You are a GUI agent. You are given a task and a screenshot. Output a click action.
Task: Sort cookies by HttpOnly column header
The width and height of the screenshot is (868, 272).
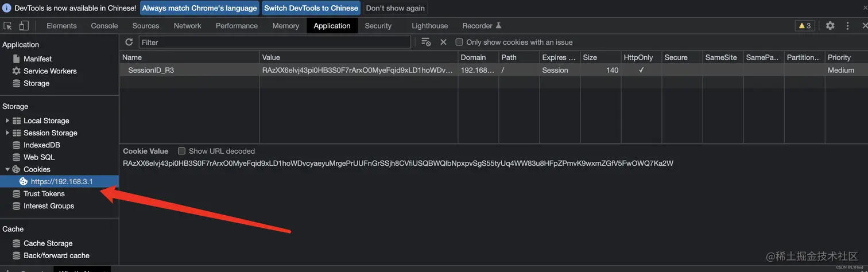[x=641, y=57]
